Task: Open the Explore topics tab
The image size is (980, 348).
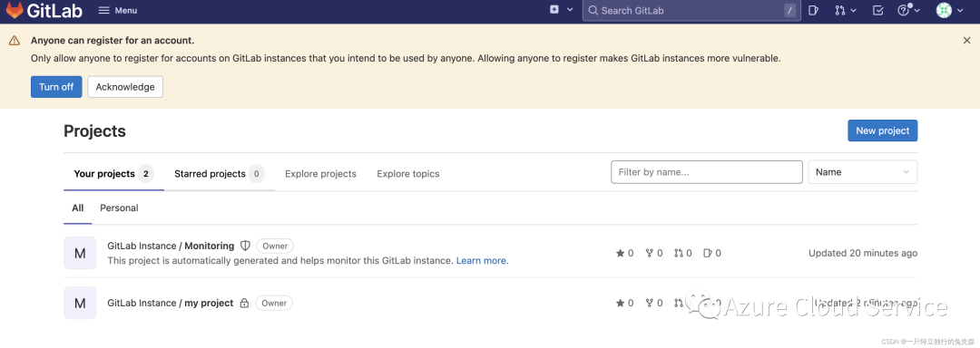Action: 408,173
